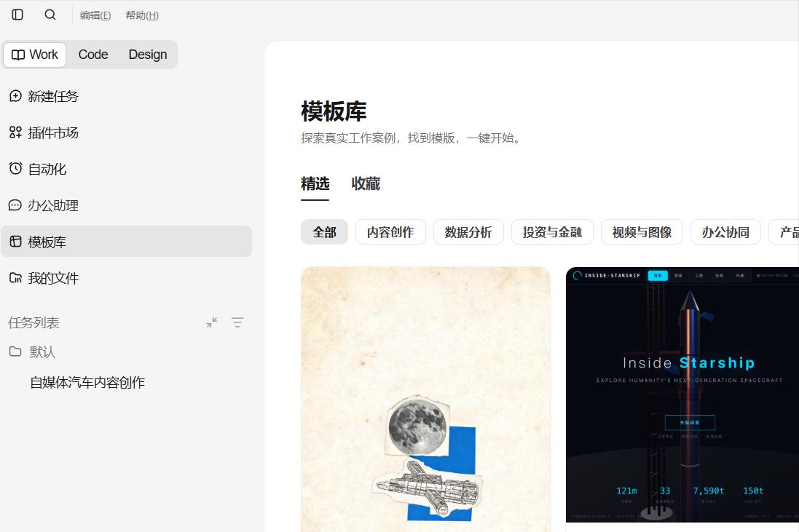Open the 自动化 section
The height and width of the screenshot is (532, 799).
click(x=127, y=169)
